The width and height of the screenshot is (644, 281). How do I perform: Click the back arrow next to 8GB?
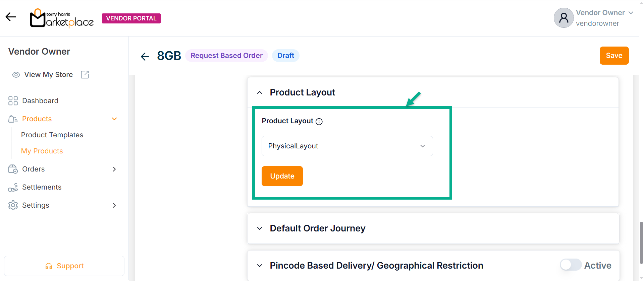click(x=145, y=56)
